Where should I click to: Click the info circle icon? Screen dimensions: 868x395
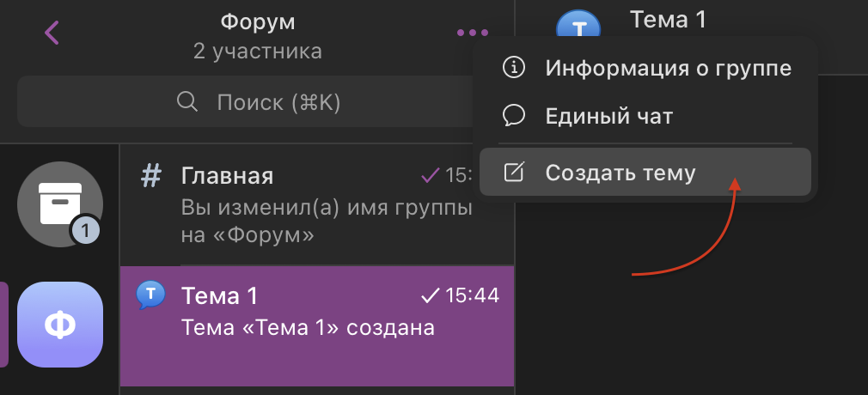[514, 68]
